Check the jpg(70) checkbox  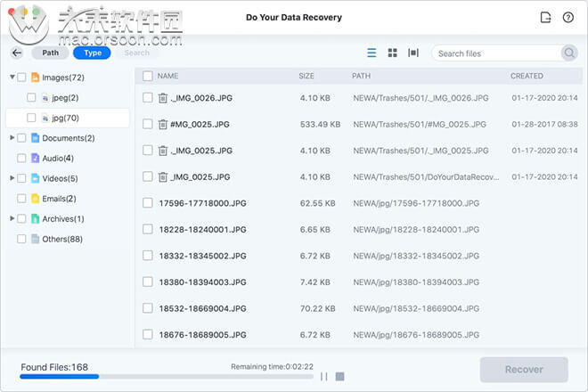tap(31, 118)
